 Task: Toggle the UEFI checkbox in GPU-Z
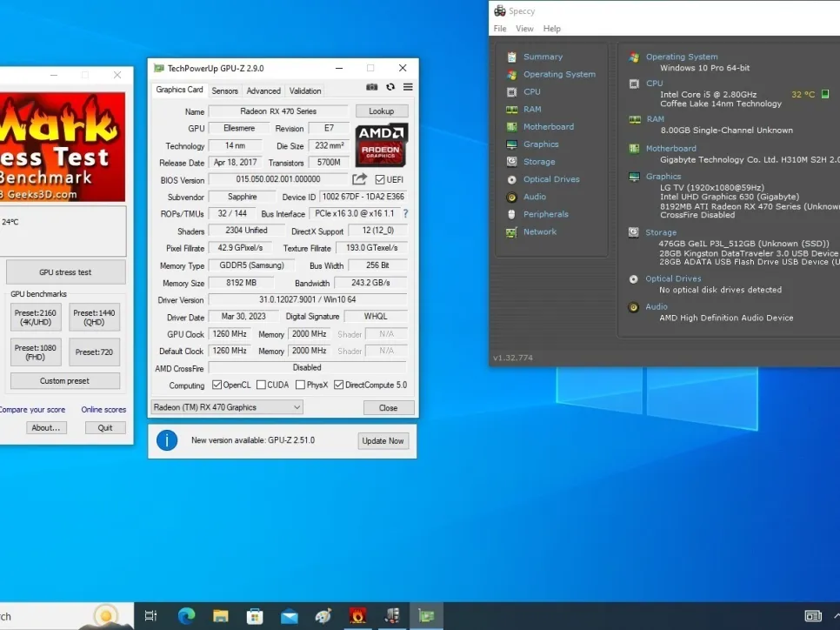point(380,179)
